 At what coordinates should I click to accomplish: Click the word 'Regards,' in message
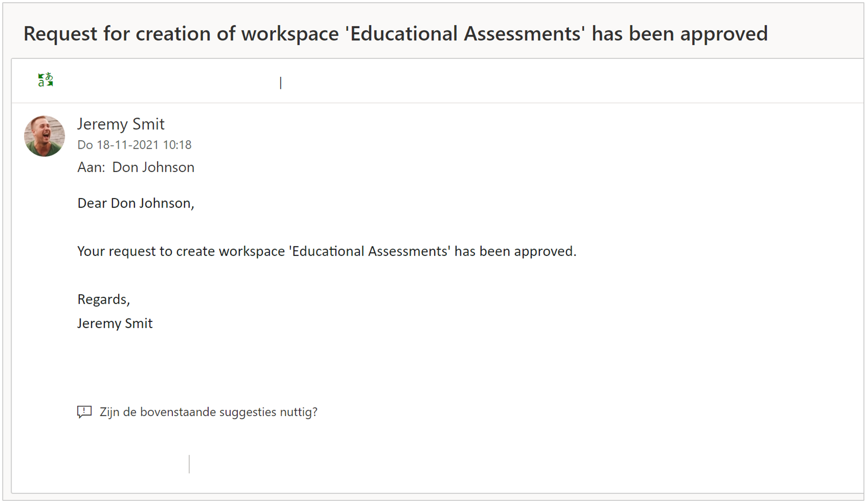point(103,299)
